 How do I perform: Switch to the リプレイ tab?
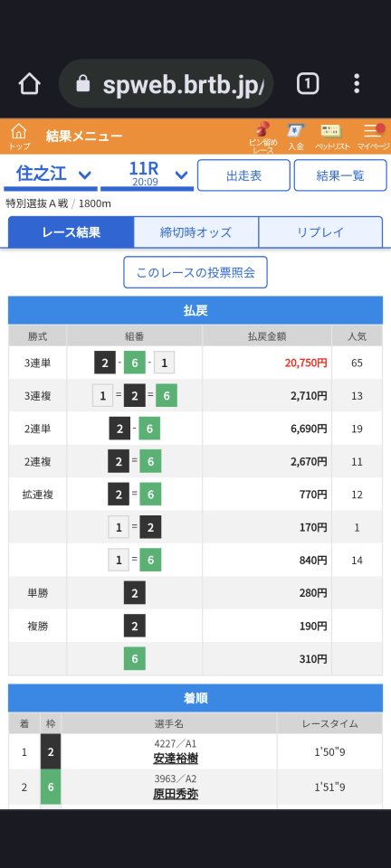tap(320, 232)
